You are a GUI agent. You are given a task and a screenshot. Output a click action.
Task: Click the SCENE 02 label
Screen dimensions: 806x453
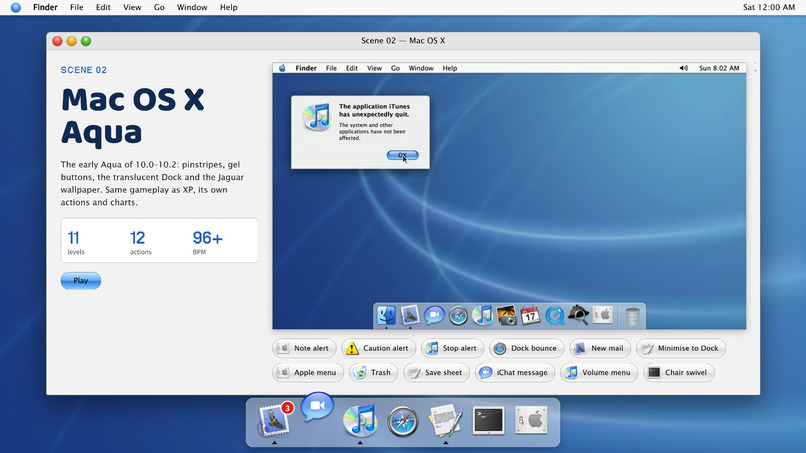pos(84,70)
